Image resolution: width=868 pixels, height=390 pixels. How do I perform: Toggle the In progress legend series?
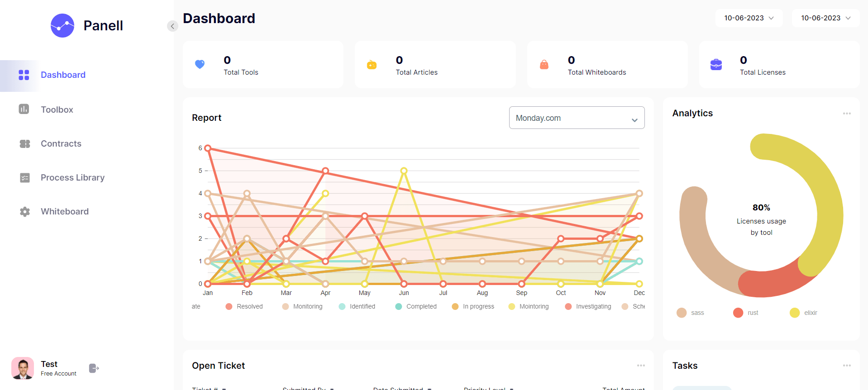click(x=473, y=306)
